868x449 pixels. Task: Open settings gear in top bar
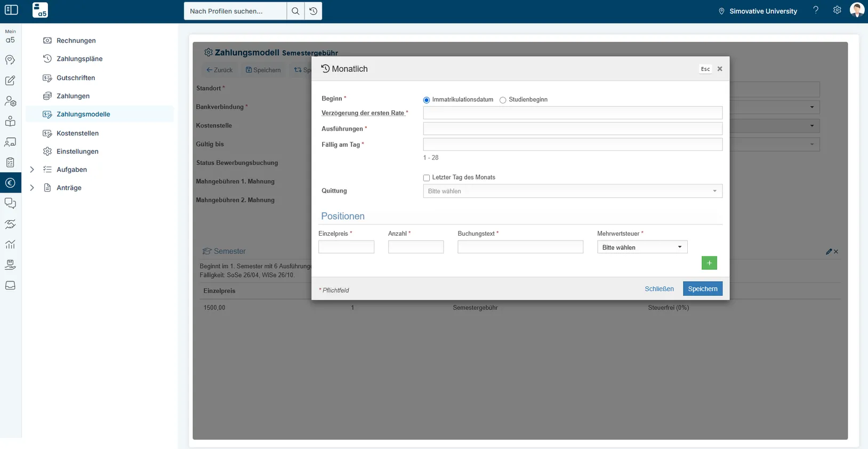coord(837,10)
